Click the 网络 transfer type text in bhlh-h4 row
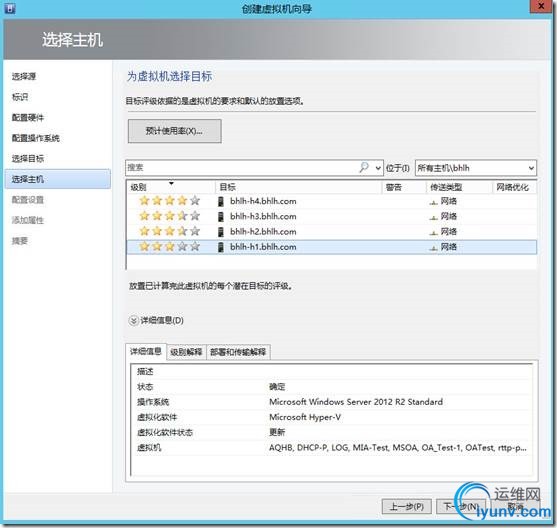557x528 pixels. coord(449,201)
